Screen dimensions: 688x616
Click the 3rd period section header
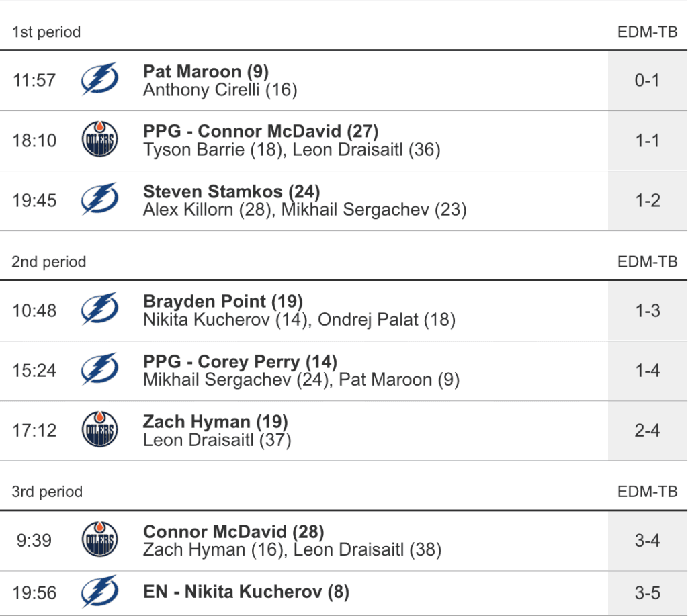point(47,492)
